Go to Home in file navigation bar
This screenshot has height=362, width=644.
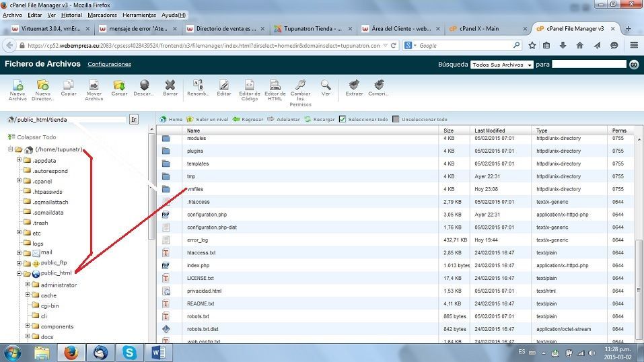pyautogui.click(x=171, y=119)
